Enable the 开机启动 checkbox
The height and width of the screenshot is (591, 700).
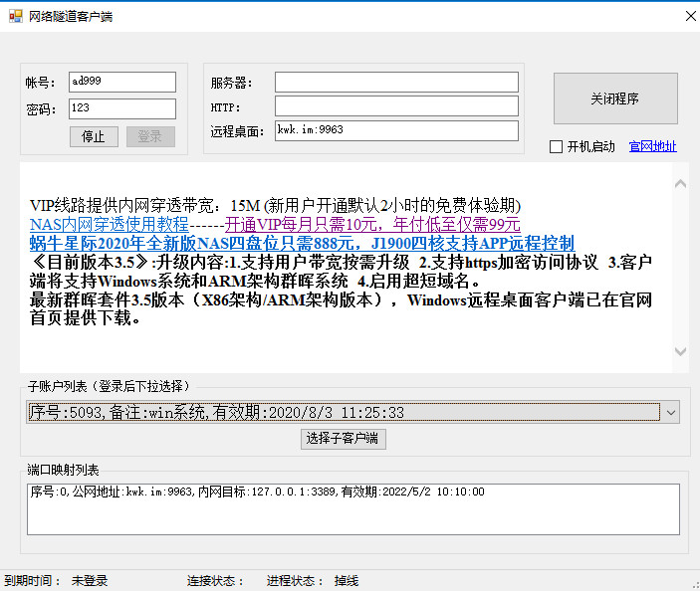pyautogui.click(x=557, y=147)
